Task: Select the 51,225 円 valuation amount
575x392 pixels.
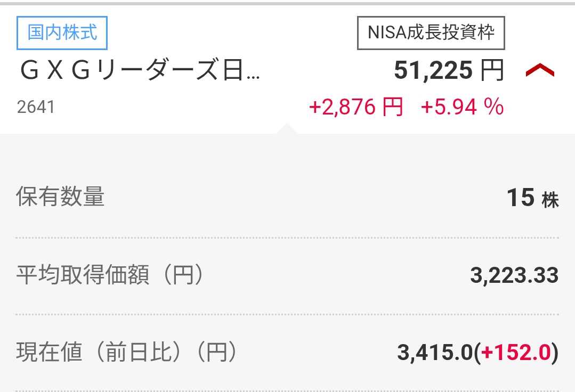Action: coord(449,70)
